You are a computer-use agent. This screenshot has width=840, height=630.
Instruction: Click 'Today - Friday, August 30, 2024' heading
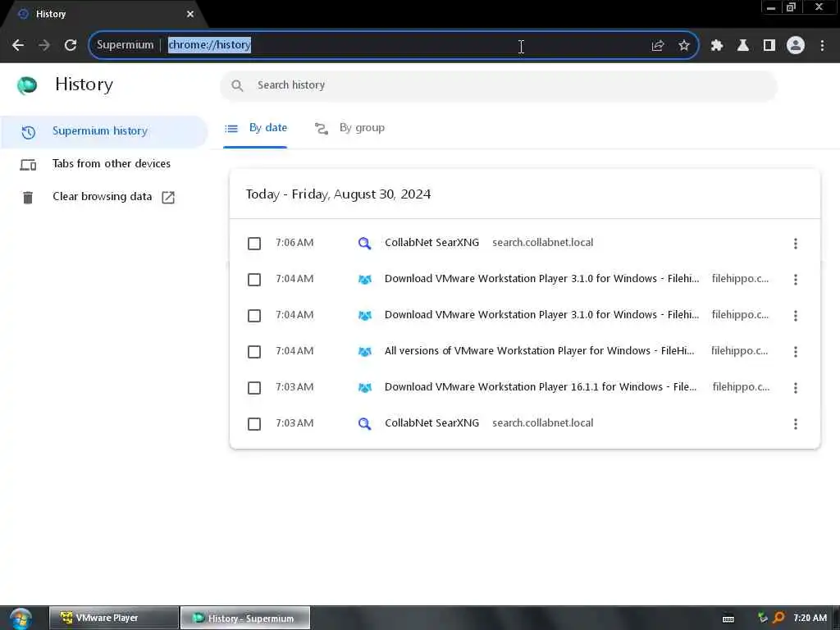[338, 194]
